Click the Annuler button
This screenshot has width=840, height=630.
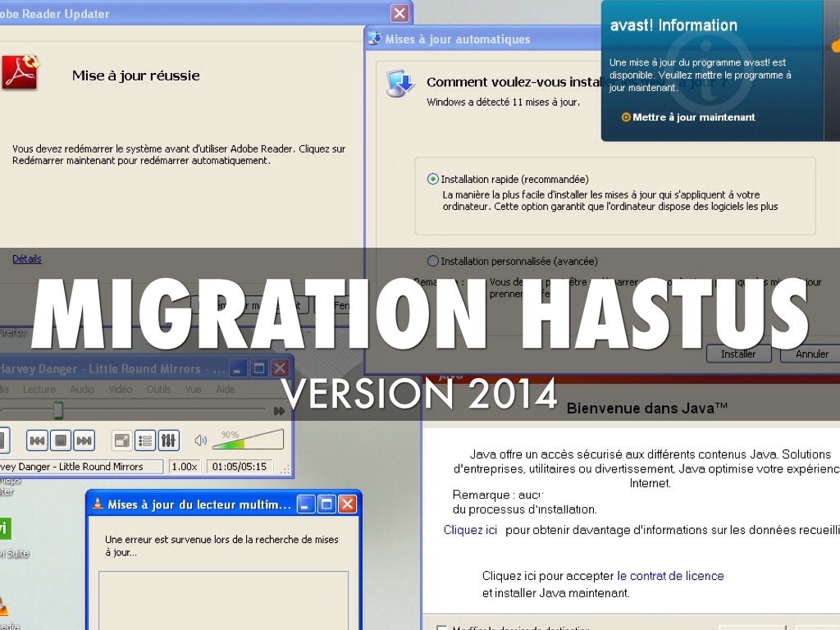pyautogui.click(x=812, y=354)
